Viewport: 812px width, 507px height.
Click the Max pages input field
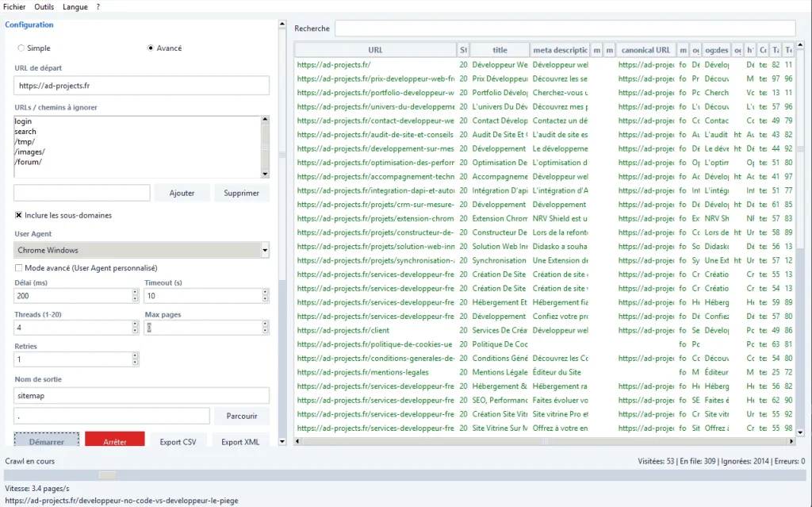[x=203, y=328]
